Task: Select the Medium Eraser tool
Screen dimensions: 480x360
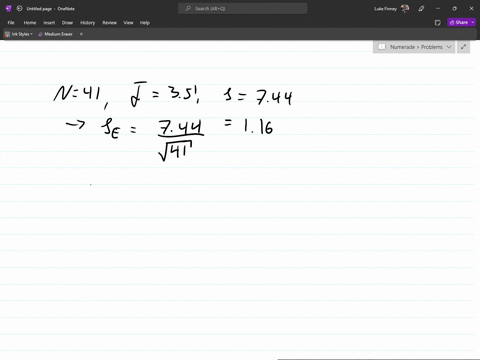Action: [55, 34]
